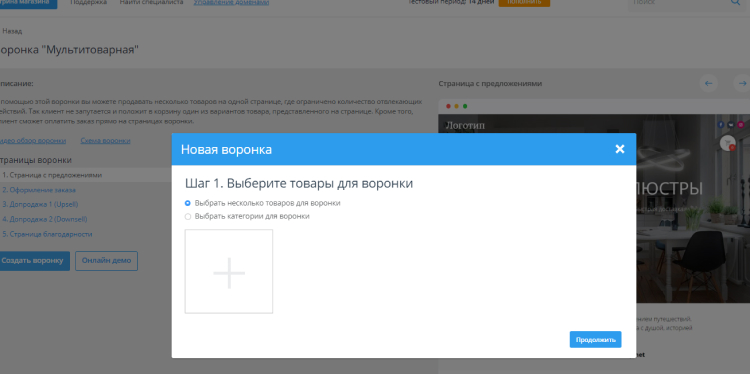The height and width of the screenshot is (374, 750).
Task: Open the Онлайн демо button
Action: (x=106, y=261)
